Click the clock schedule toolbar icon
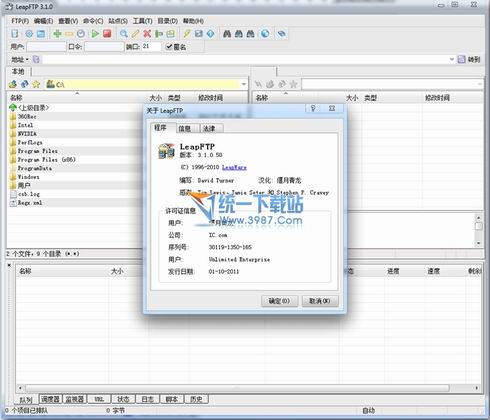The image size is (490, 420). [x=81, y=34]
